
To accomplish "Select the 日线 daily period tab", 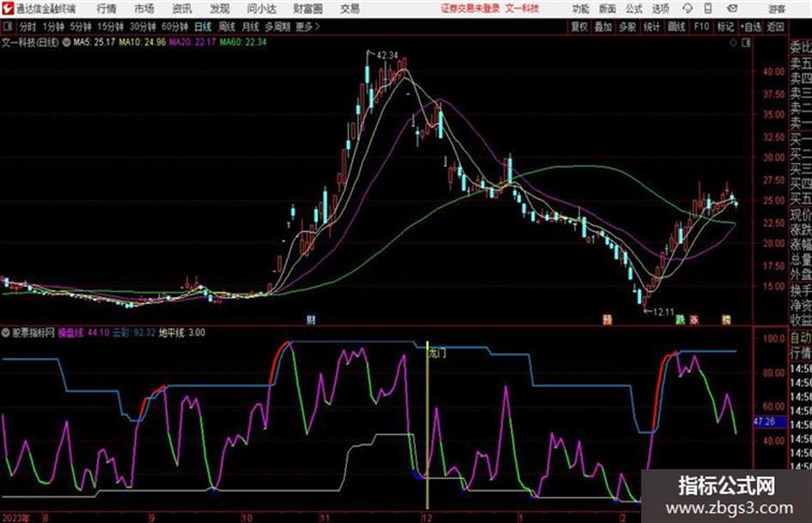I will [x=203, y=27].
